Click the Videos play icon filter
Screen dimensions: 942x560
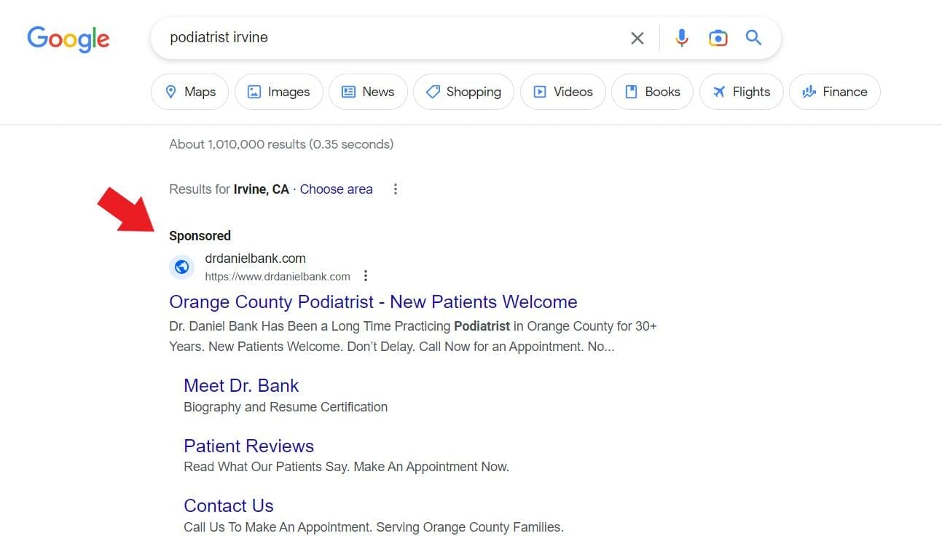point(540,92)
